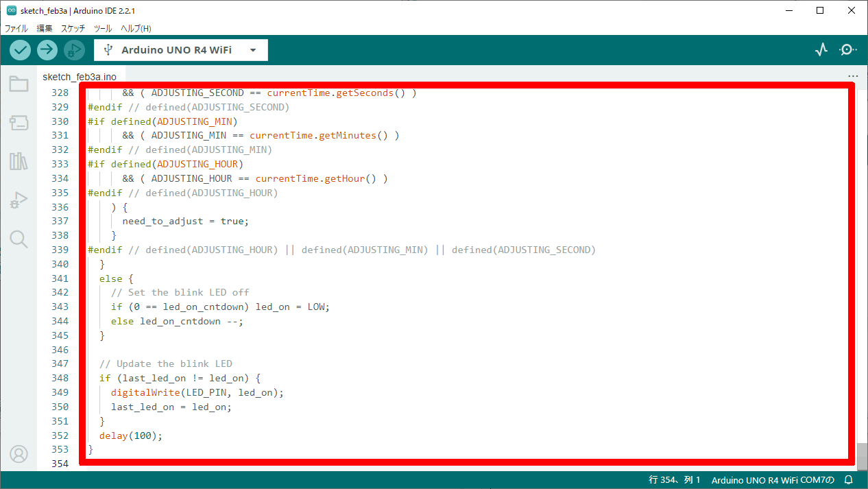Open the ツール menu
This screenshot has width=868, height=489.
(103, 28)
